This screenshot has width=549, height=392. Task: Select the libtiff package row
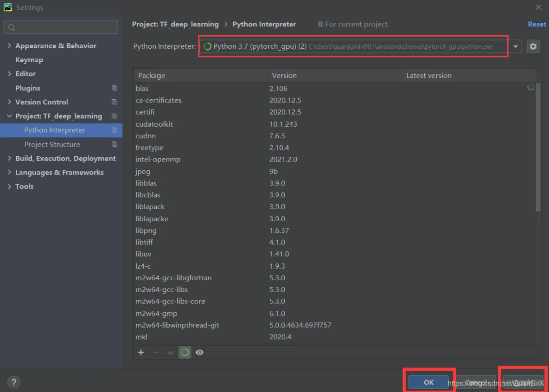coord(334,242)
